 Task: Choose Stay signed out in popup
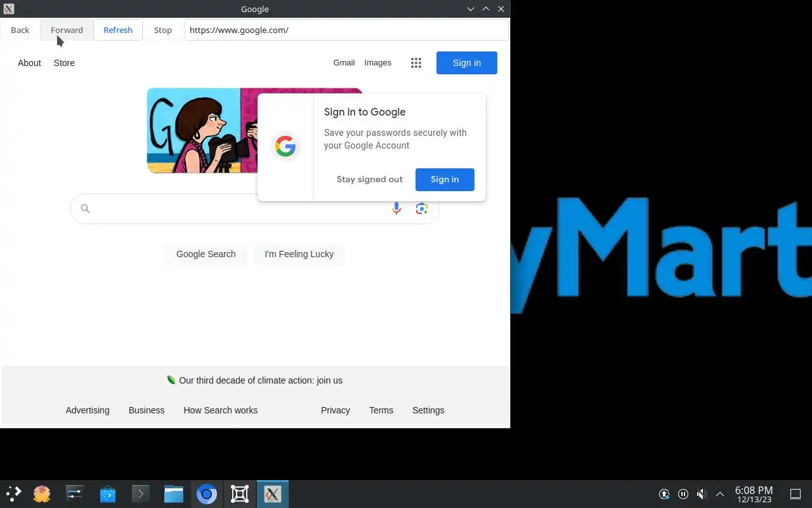click(370, 179)
